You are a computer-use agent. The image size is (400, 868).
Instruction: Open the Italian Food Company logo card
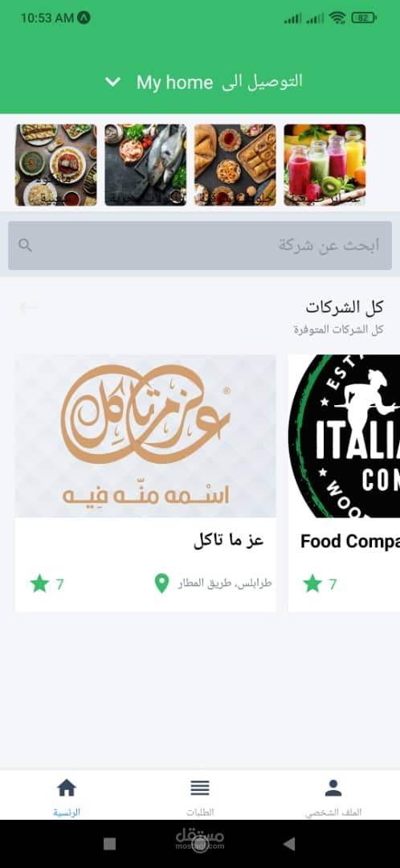click(344, 436)
